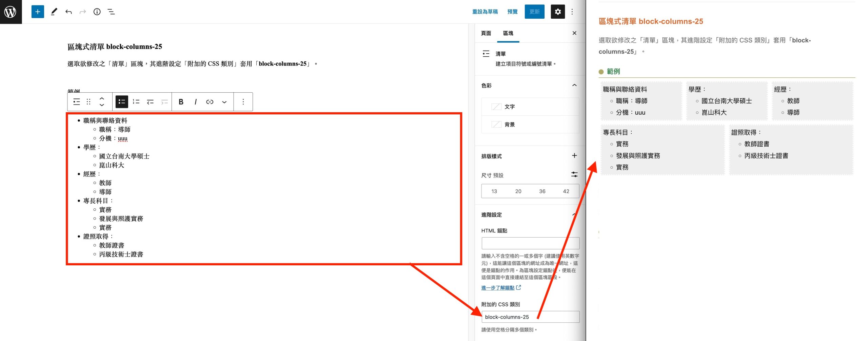
Task: Click 重設為草稿 button
Action: point(485,12)
